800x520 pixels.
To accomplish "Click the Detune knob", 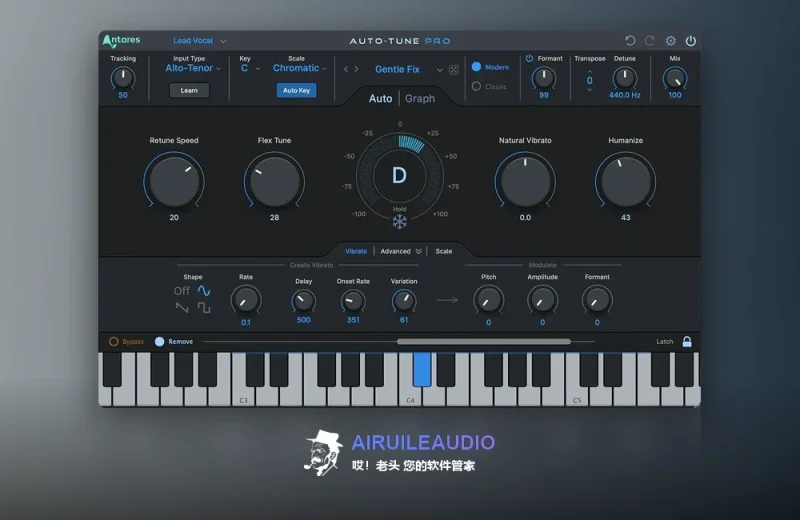I will click(x=624, y=79).
